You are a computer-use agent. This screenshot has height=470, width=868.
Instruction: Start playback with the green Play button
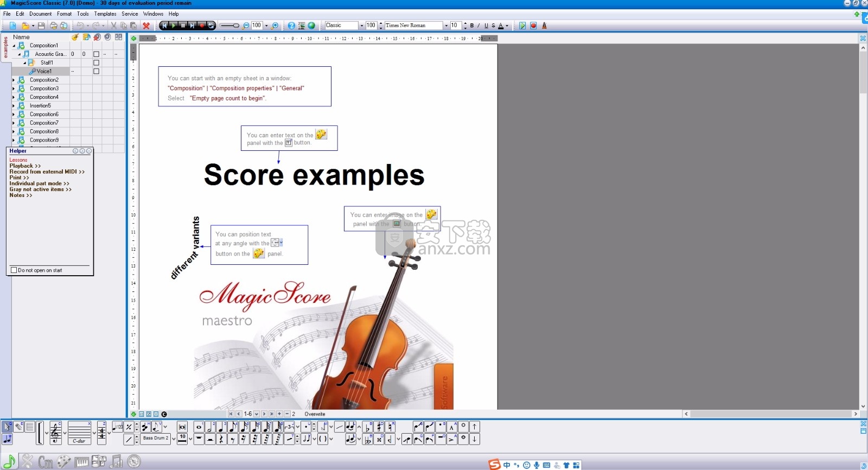coord(174,26)
